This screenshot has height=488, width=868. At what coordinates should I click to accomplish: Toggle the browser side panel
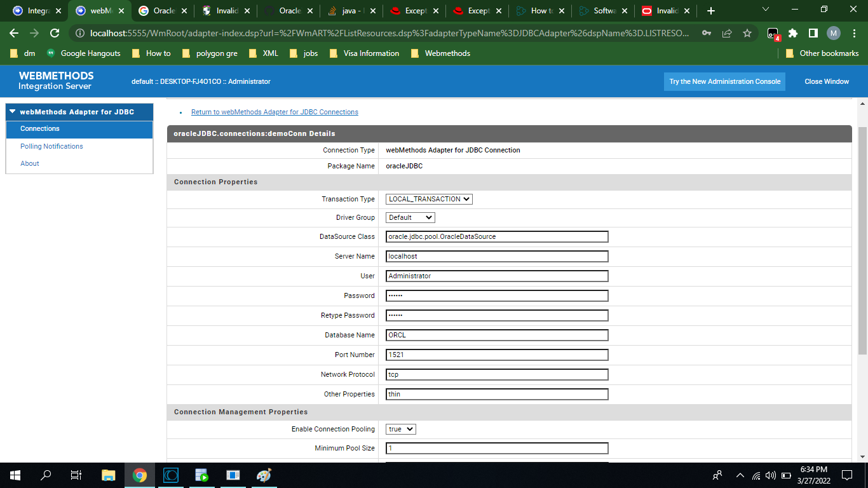(x=813, y=33)
